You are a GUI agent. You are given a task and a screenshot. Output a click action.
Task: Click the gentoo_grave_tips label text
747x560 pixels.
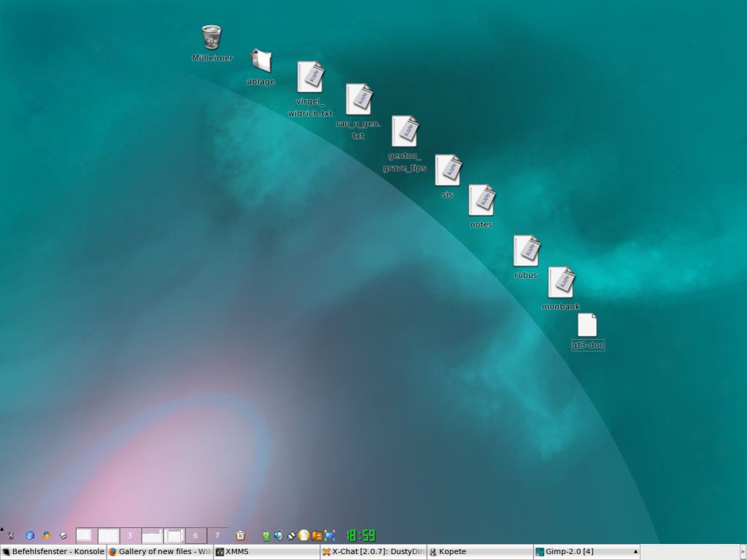click(x=404, y=162)
